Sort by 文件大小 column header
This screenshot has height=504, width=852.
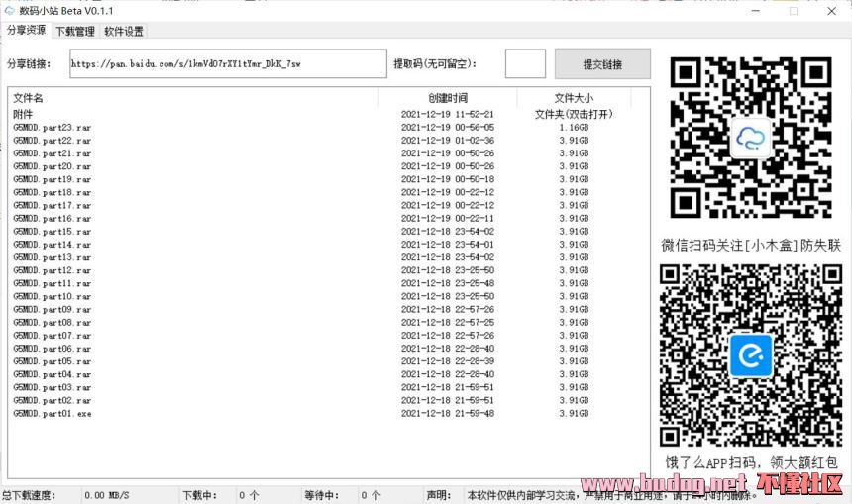click(x=574, y=98)
